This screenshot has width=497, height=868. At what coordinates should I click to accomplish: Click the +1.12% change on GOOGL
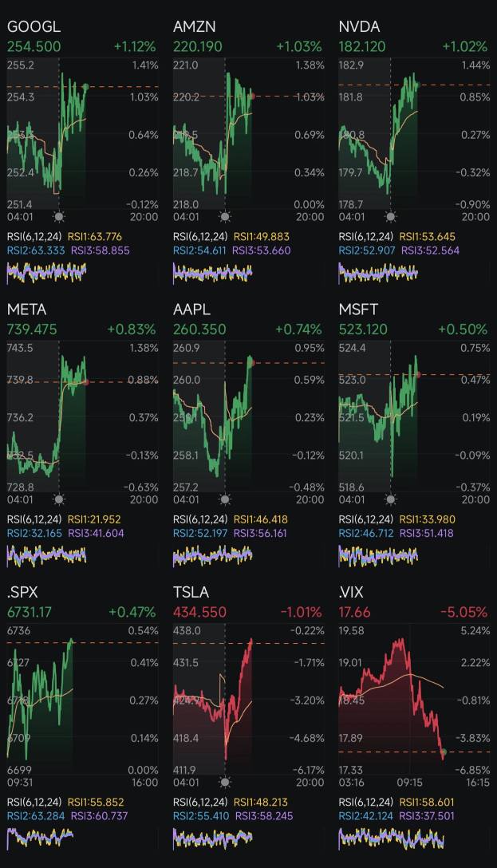135,47
